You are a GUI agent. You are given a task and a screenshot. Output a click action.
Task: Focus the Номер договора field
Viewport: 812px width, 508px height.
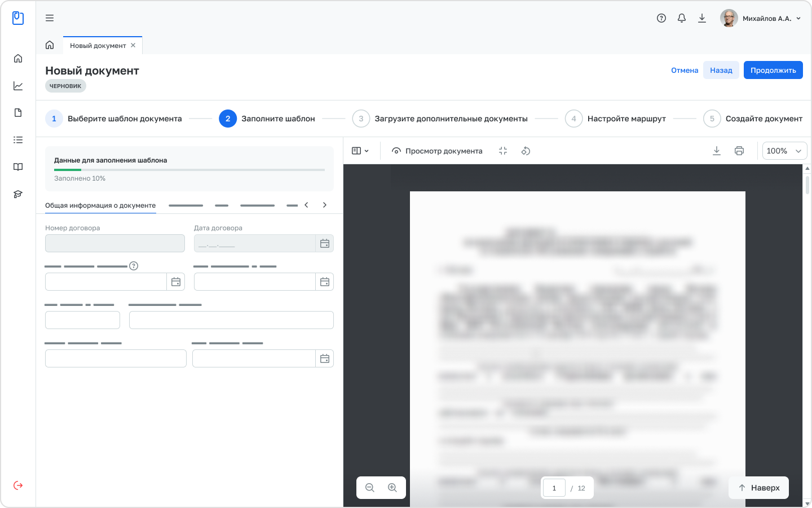click(x=115, y=243)
